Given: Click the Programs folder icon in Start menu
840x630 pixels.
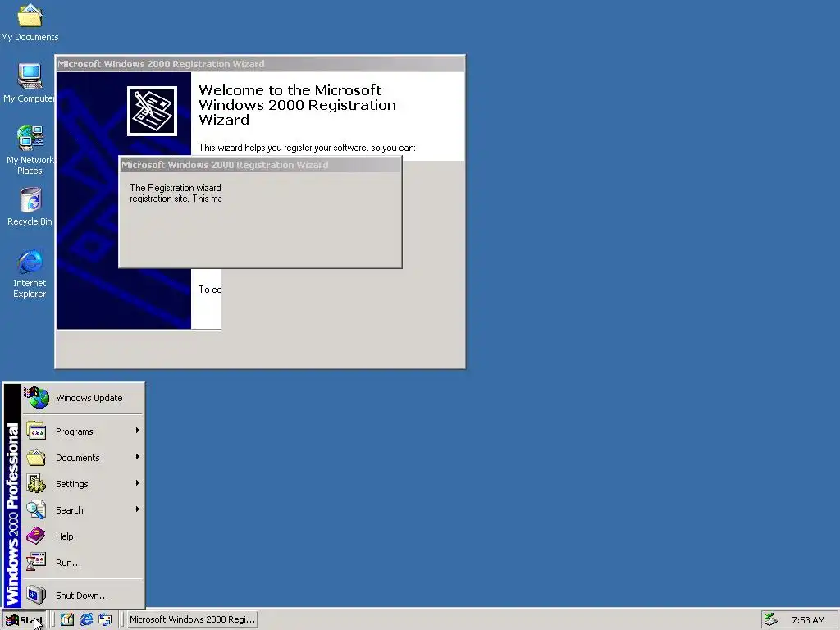Looking at the screenshot, I should [x=36, y=431].
